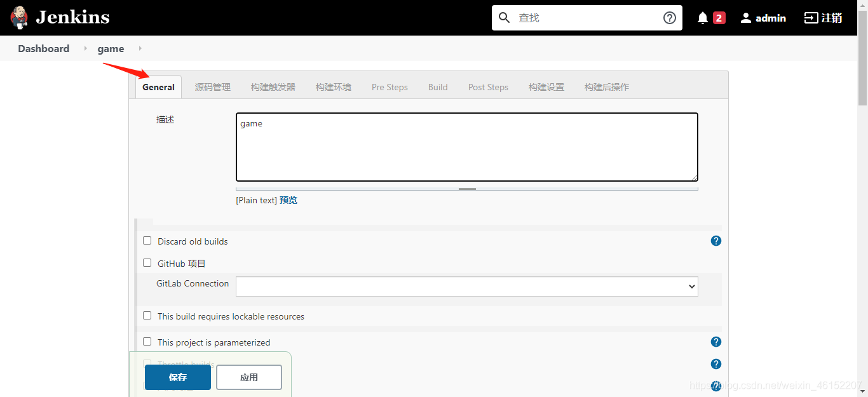The width and height of the screenshot is (868, 397).
Task: Open help for This project is parameterized
Action: (716, 342)
